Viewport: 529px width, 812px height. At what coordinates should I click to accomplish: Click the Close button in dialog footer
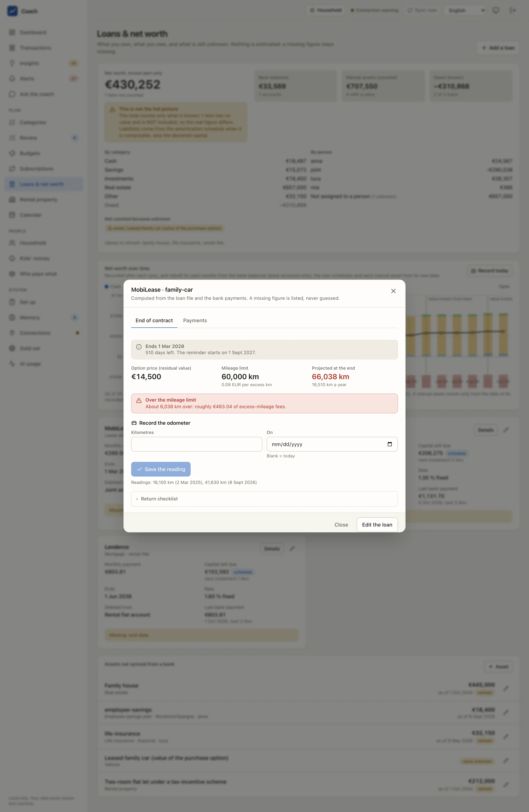pos(341,524)
